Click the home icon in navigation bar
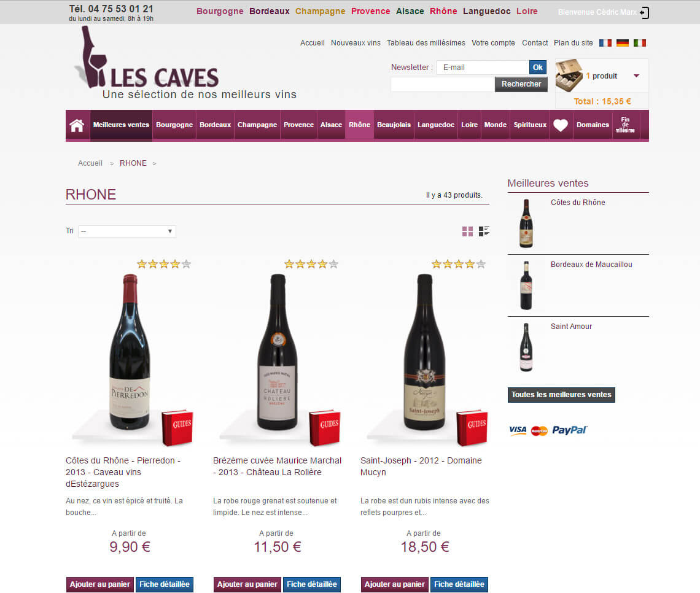Viewport: 700px width, 593px height. [x=77, y=125]
